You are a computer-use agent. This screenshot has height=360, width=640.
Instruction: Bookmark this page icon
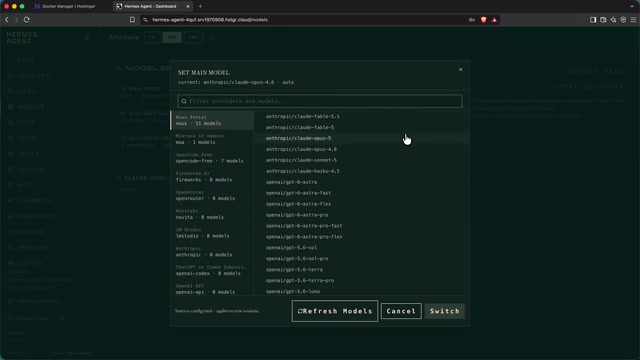coord(132,20)
